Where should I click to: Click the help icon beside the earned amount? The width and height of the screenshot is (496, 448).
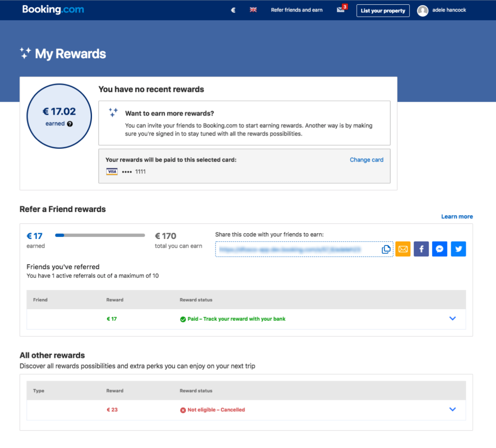[x=70, y=124]
